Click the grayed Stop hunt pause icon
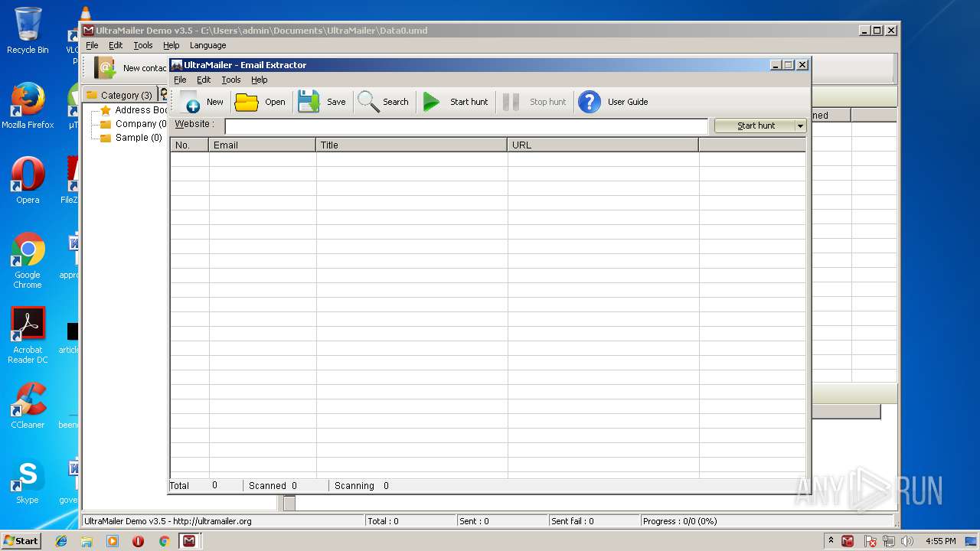Image resolution: width=980 pixels, height=551 pixels. [511, 102]
